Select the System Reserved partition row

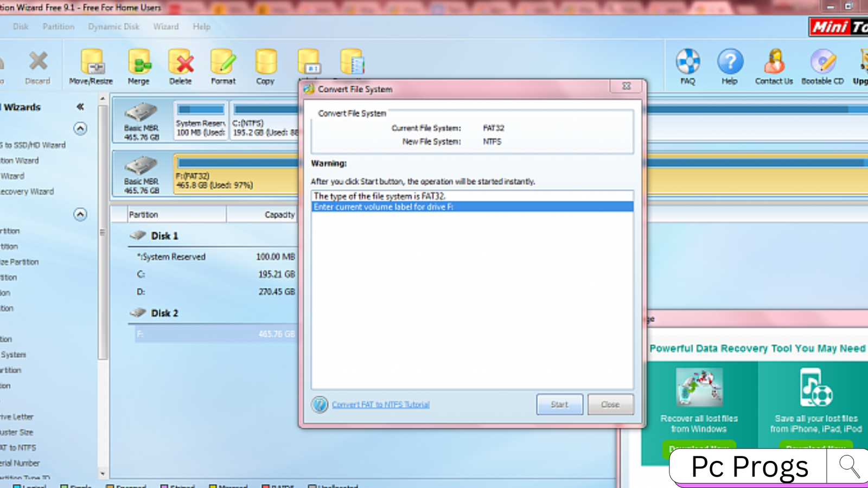[214, 256]
